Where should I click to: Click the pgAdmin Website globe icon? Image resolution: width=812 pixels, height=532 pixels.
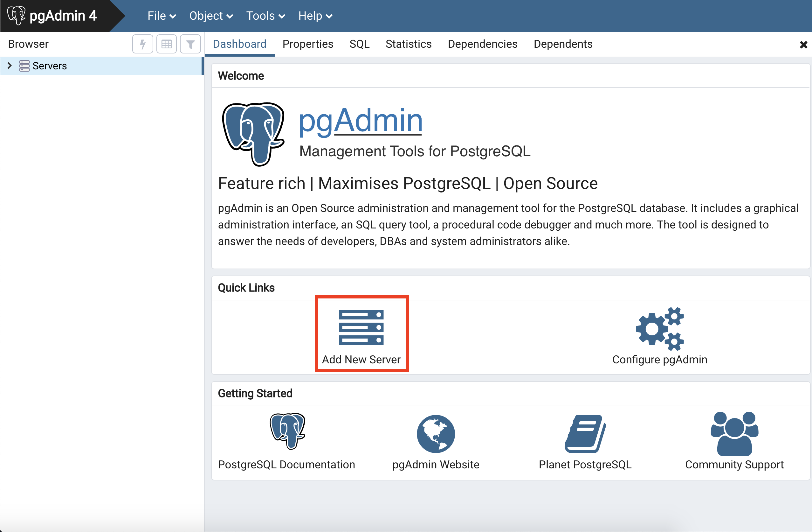coord(436,434)
